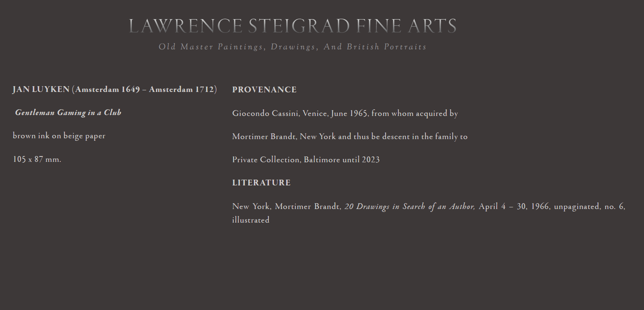Click the JAN LUYKEN artist name

pyautogui.click(x=41, y=89)
